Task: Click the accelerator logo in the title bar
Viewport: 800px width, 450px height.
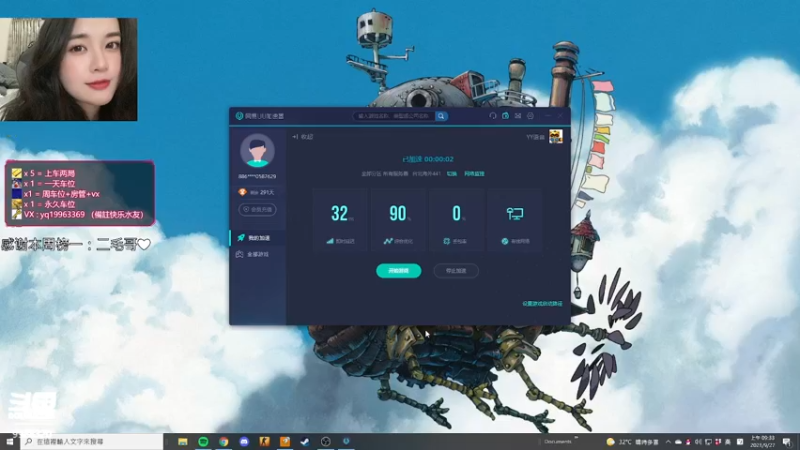Action: click(x=239, y=116)
